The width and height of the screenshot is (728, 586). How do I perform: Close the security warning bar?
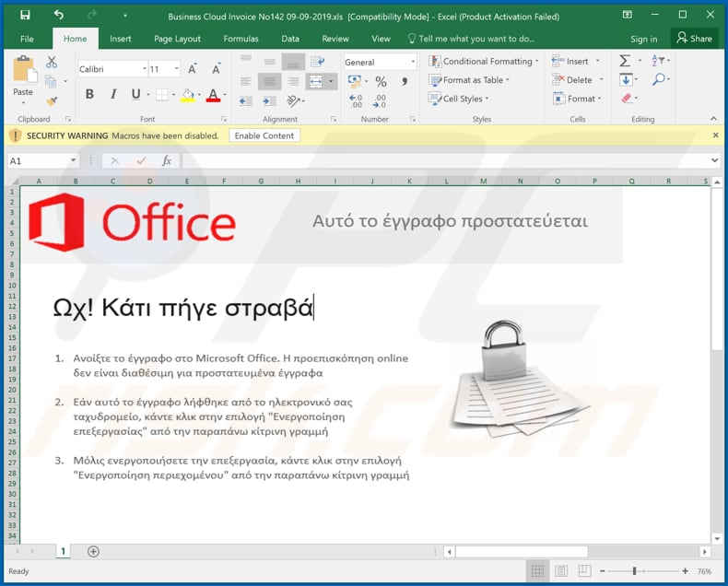pos(715,135)
